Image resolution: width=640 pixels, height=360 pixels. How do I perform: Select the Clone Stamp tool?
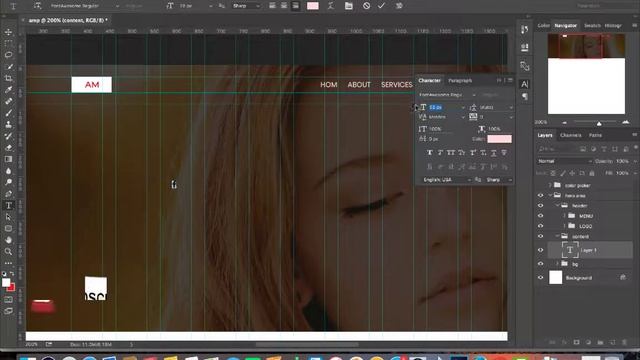tap(8, 124)
